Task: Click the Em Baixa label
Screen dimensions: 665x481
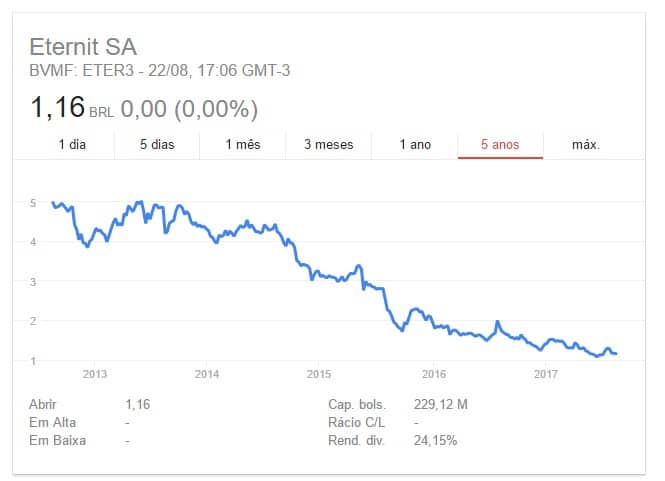Action: 56,440
